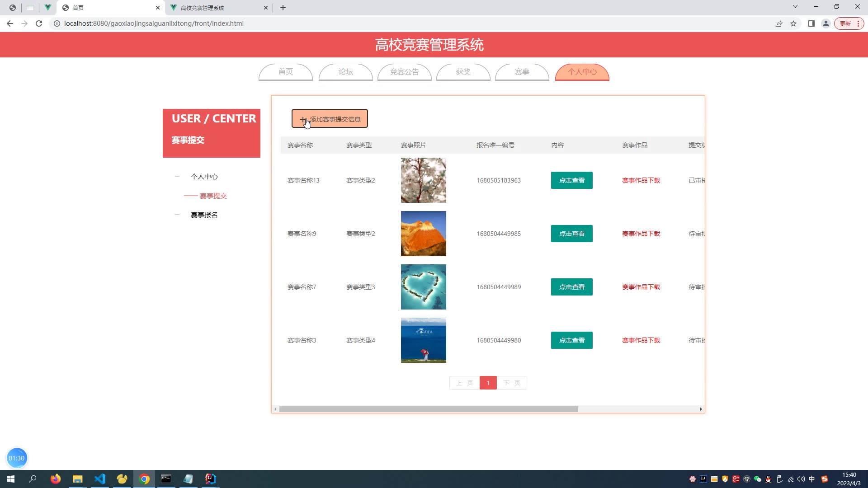Bookmark this page with the star icon
868x488 pixels.
point(793,23)
